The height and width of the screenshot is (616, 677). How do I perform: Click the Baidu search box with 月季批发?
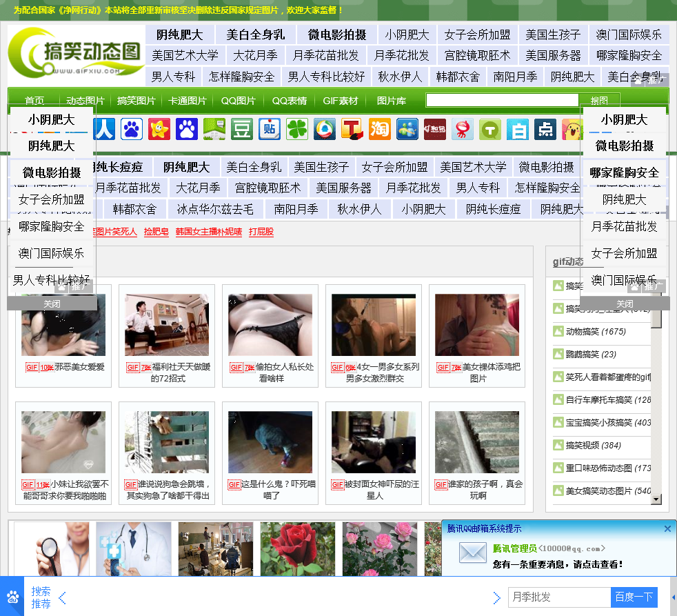click(x=560, y=597)
